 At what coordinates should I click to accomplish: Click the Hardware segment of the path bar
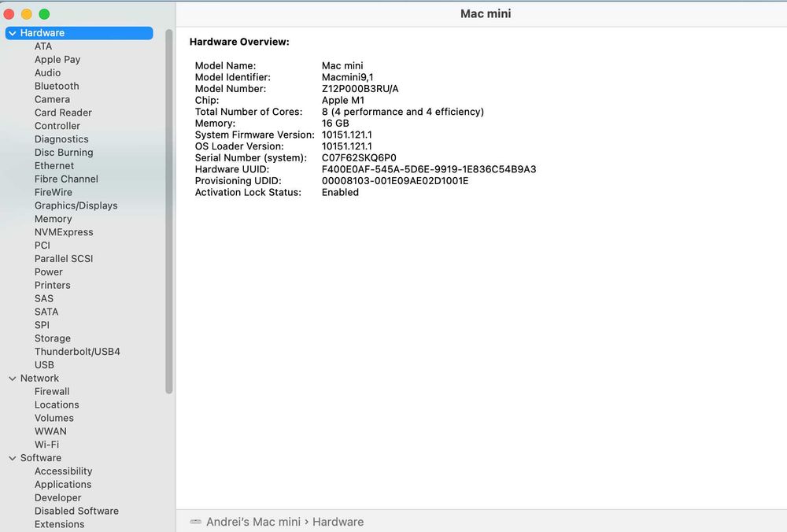338,522
